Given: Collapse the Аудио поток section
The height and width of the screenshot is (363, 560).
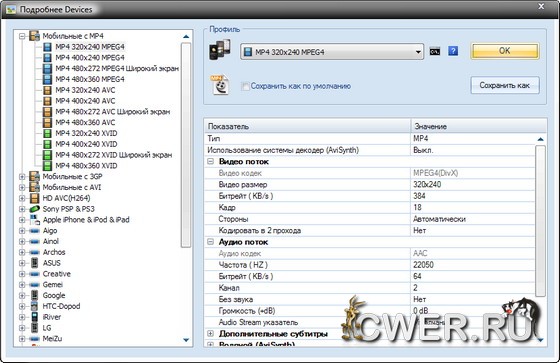Looking at the screenshot, I should [x=210, y=242].
